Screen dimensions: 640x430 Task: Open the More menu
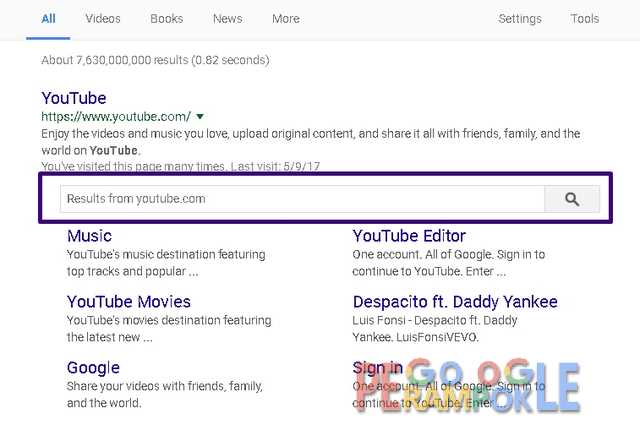point(286,19)
